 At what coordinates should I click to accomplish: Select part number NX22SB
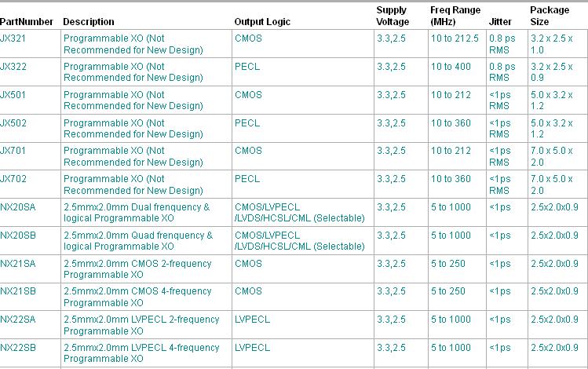coord(17,348)
